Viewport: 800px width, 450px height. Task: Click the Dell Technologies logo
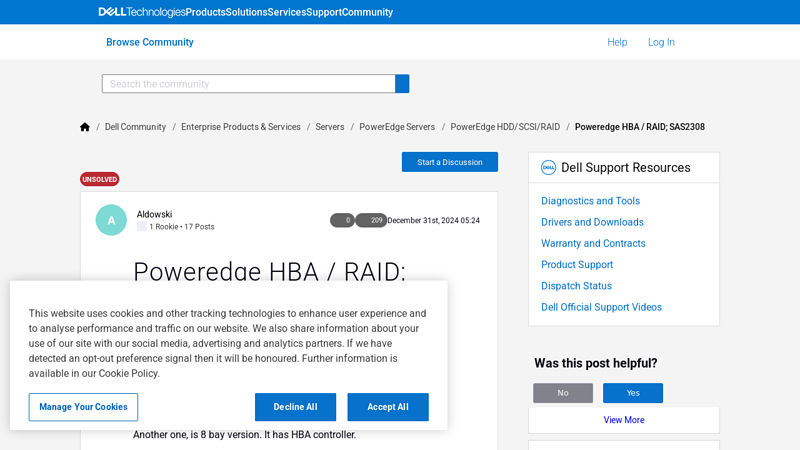pyautogui.click(x=142, y=12)
